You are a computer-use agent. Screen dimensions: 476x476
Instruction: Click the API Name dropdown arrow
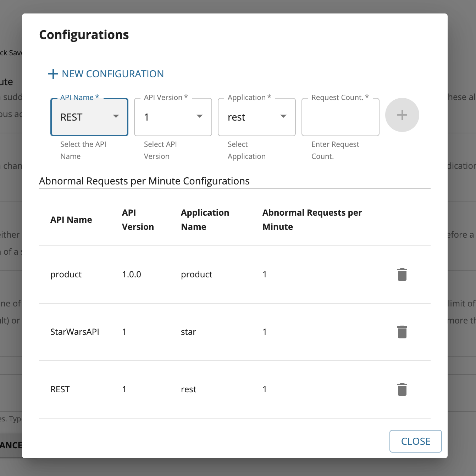(116, 116)
